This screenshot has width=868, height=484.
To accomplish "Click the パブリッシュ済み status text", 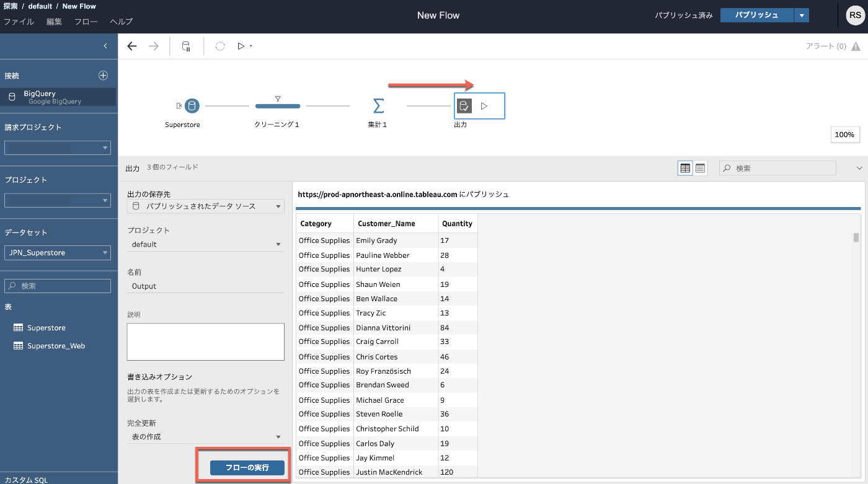I will 684,15.
